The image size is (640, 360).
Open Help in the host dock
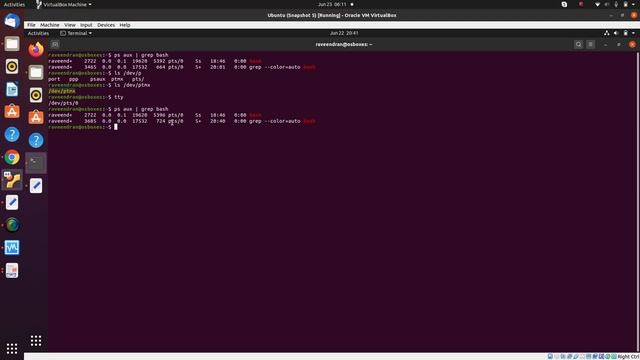tap(12, 134)
